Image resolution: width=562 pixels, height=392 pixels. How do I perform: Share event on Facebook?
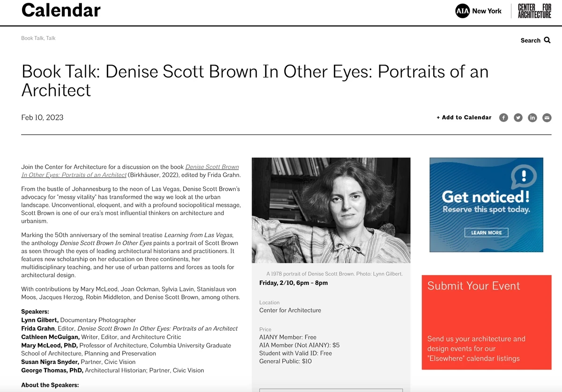(x=503, y=117)
